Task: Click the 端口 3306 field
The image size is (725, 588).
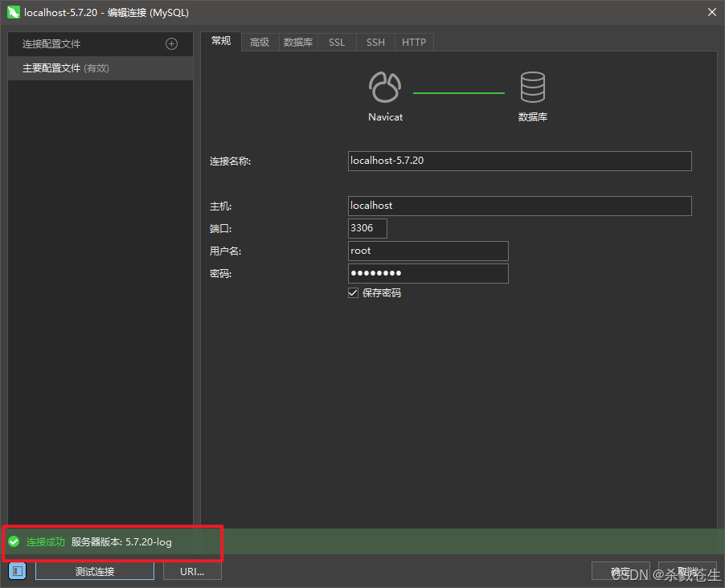Action: click(x=367, y=228)
